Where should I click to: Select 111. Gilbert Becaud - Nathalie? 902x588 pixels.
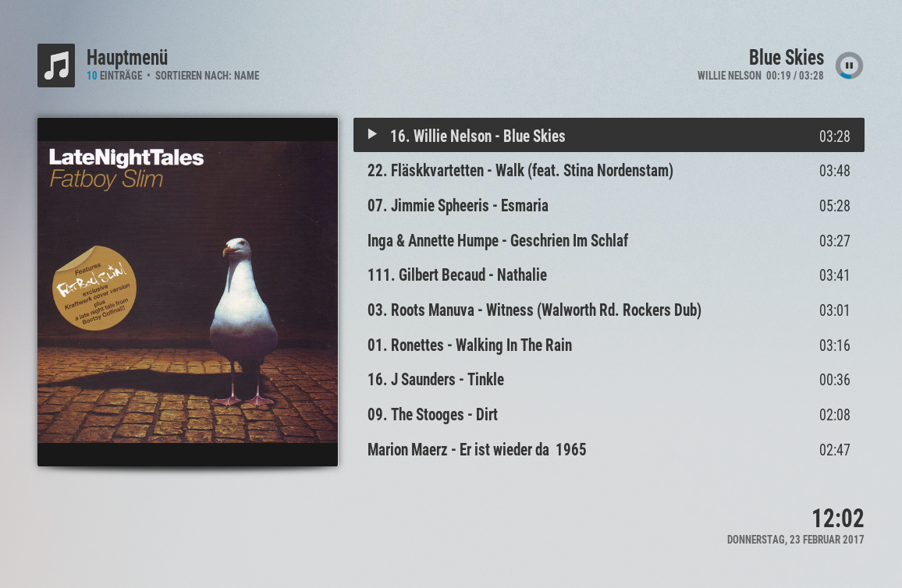point(609,275)
